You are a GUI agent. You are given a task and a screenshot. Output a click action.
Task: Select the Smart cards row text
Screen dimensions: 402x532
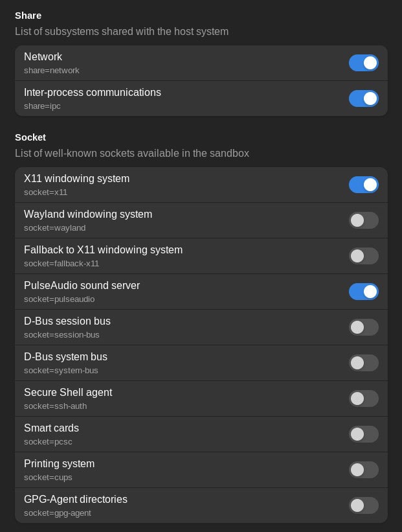click(51, 428)
